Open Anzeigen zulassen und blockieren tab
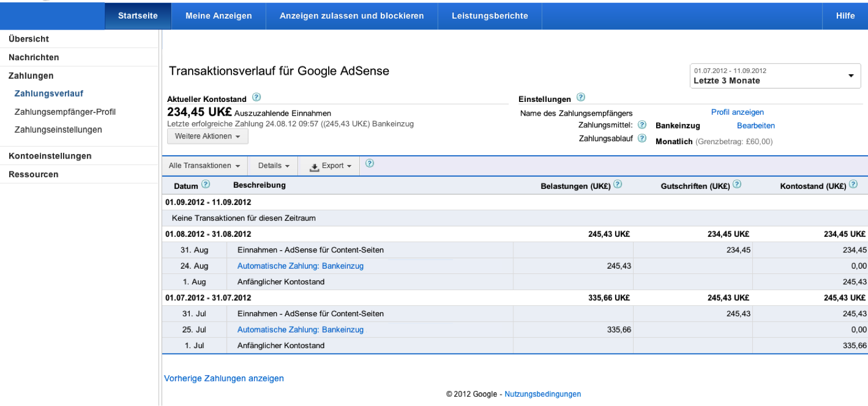 tap(352, 16)
